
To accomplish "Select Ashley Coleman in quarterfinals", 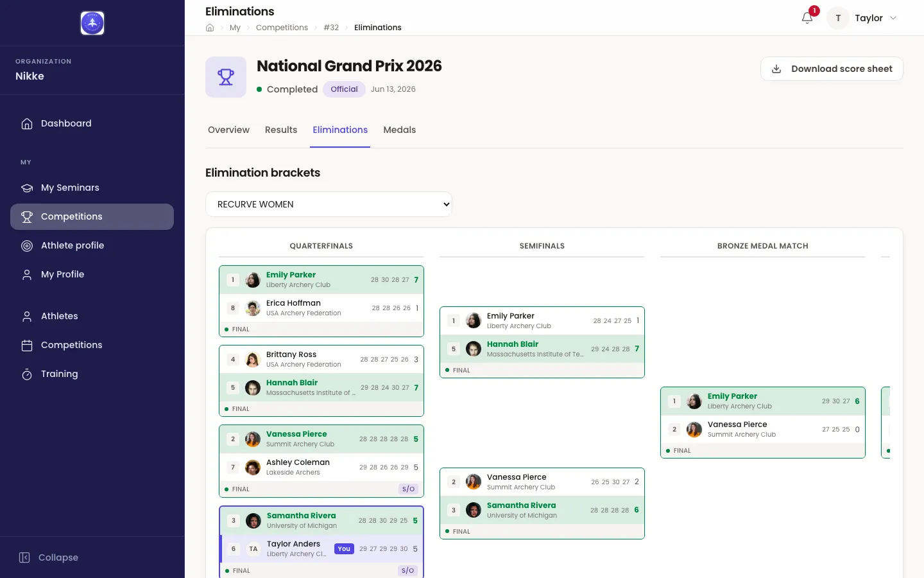I will pyautogui.click(x=321, y=468).
